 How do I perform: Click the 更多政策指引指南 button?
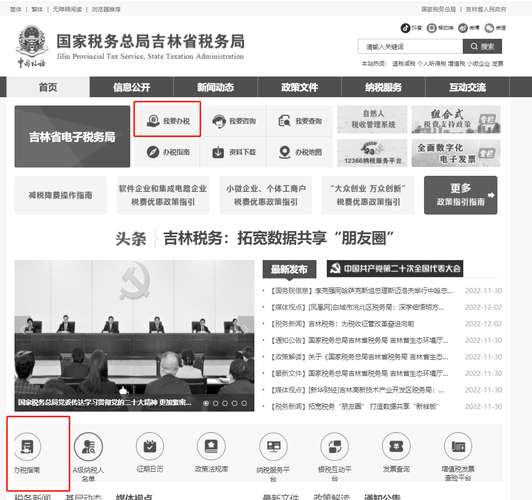460,195
